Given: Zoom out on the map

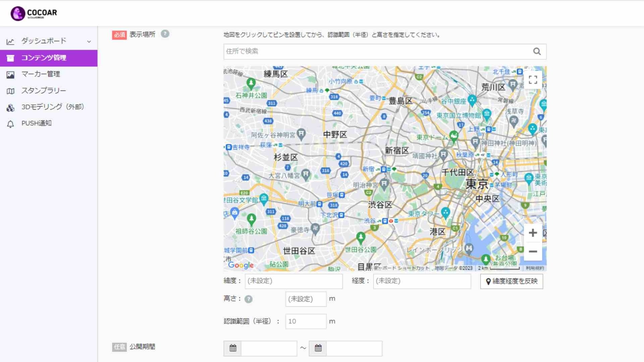Looking at the screenshot, I should (533, 251).
